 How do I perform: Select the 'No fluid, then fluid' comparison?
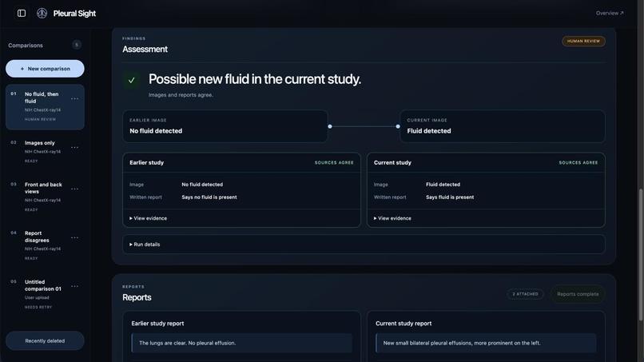click(x=45, y=107)
